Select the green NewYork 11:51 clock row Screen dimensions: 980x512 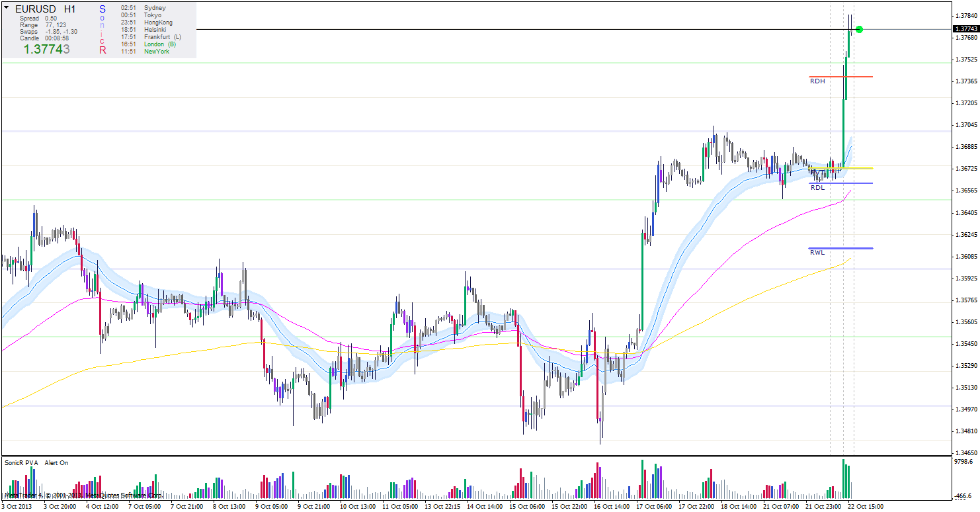(x=145, y=52)
